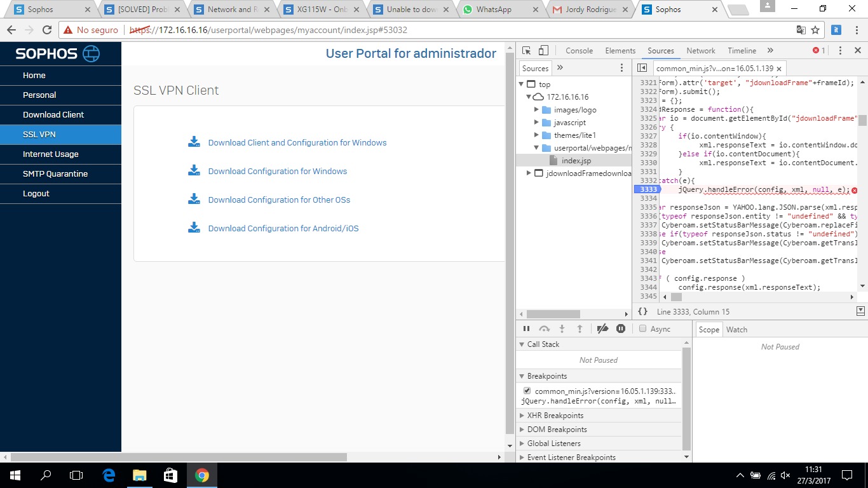
Task: Expand the jdownloadFrame tree node
Action: (528, 173)
